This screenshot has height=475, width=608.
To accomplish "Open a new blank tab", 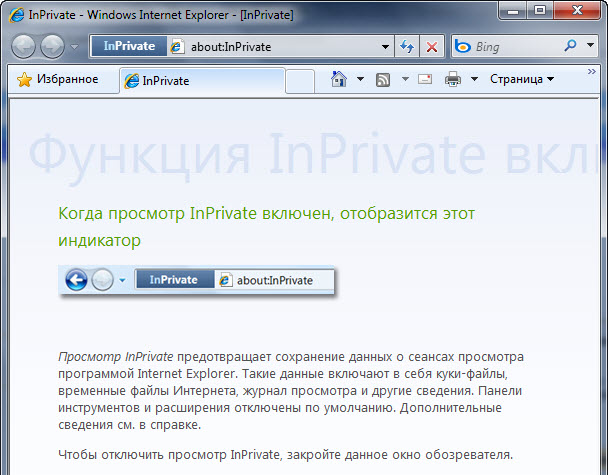I will 300,81.
